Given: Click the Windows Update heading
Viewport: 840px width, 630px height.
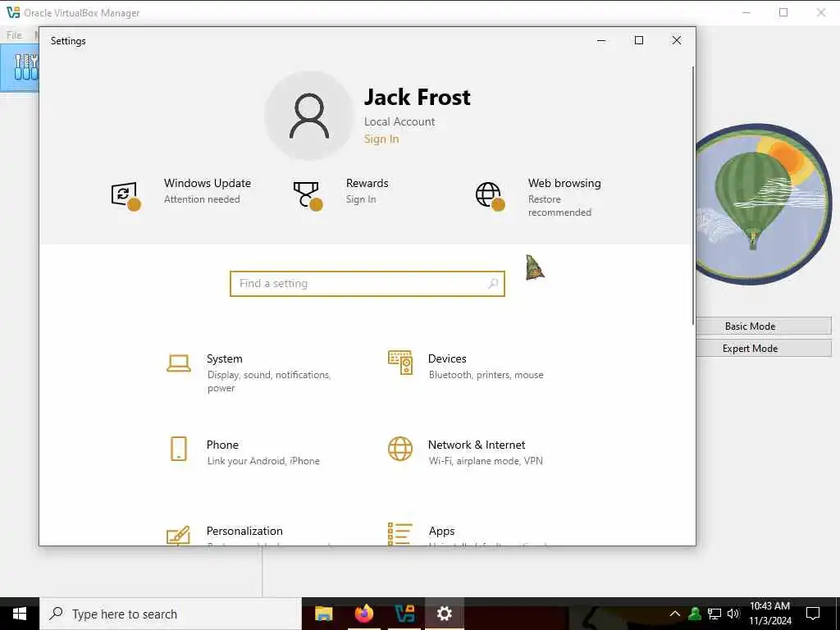Looking at the screenshot, I should point(208,183).
